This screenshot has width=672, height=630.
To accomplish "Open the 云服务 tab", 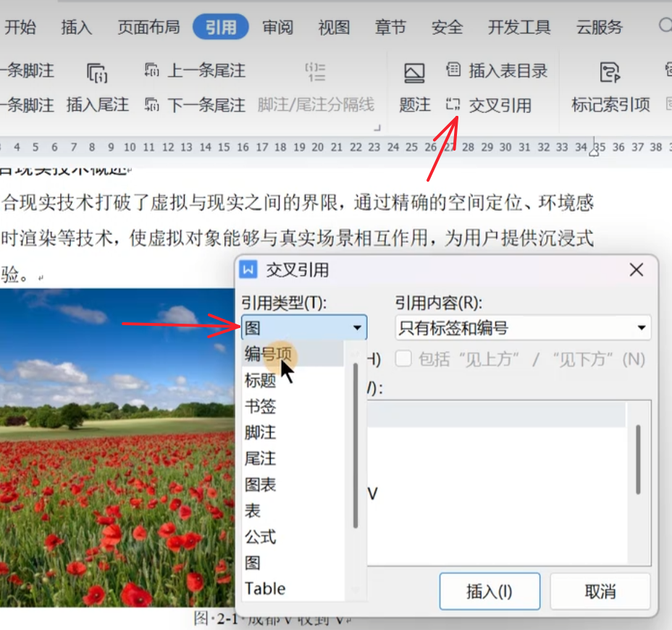I will (x=599, y=28).
